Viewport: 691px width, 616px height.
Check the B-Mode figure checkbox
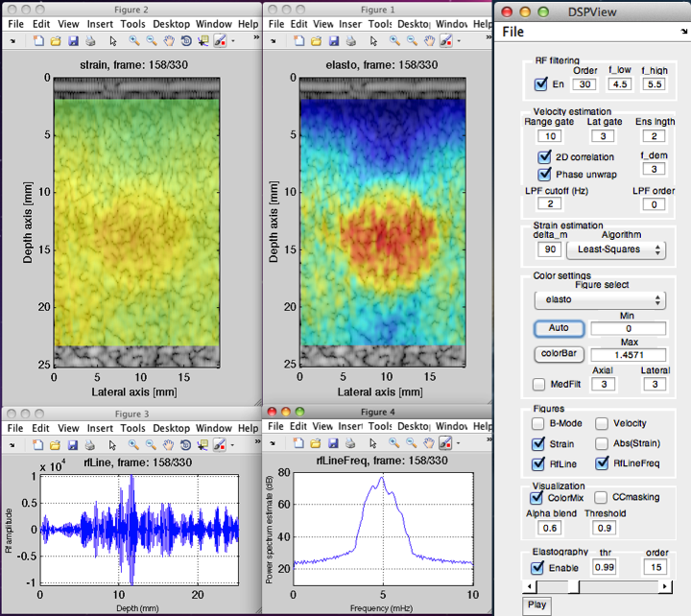[539, 423]
